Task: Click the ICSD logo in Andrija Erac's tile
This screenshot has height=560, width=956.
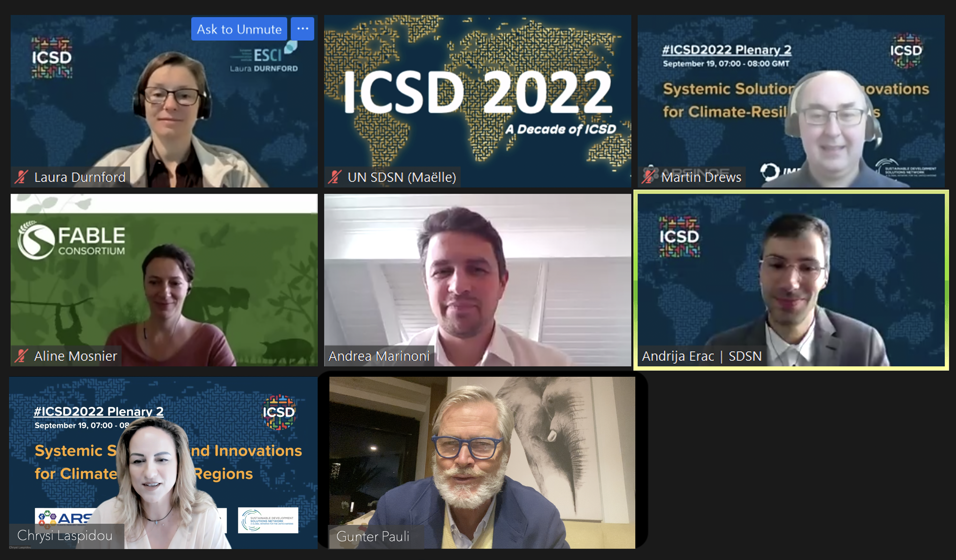Action: coord(679,237)
